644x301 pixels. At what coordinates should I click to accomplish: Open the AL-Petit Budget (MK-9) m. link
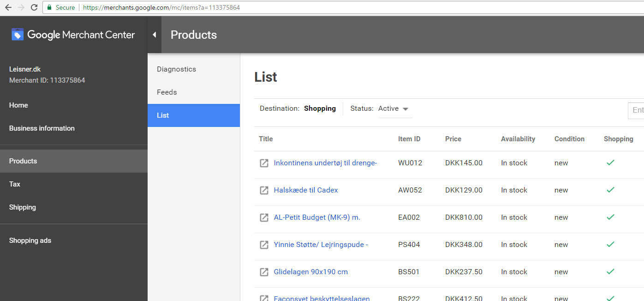pyautogui.click(x=317, y=217)
